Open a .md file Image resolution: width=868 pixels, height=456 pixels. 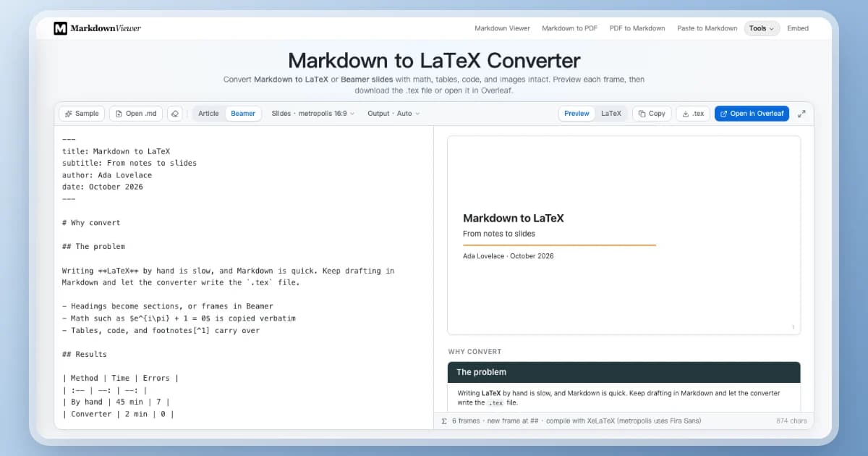coord(136,114)
